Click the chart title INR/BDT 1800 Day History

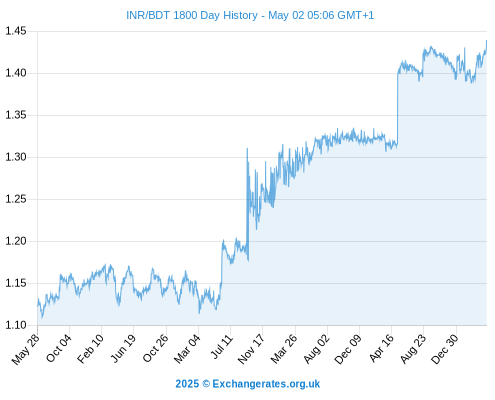pyautogui.click(x=192, y=15)
